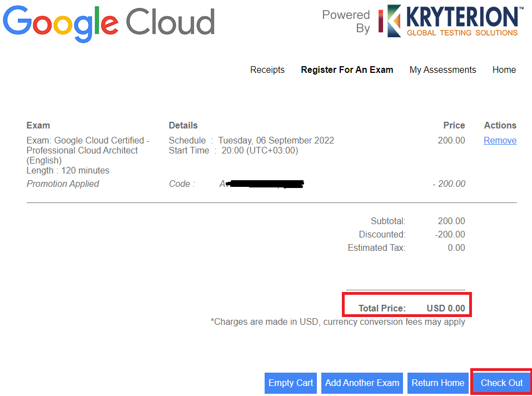Select the Length : 120 minutes text
Viewport: 532px width, 396px height.
[68, 170]
